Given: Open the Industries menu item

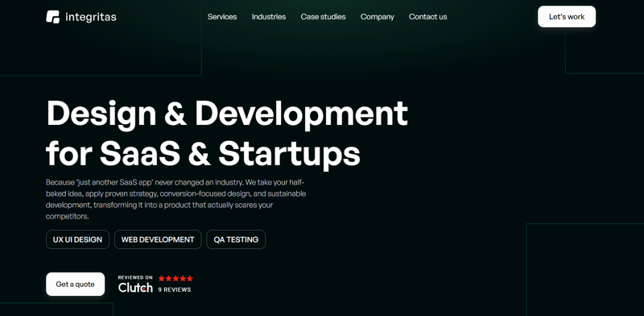Looking at the screenshot, I should [269, 17].
